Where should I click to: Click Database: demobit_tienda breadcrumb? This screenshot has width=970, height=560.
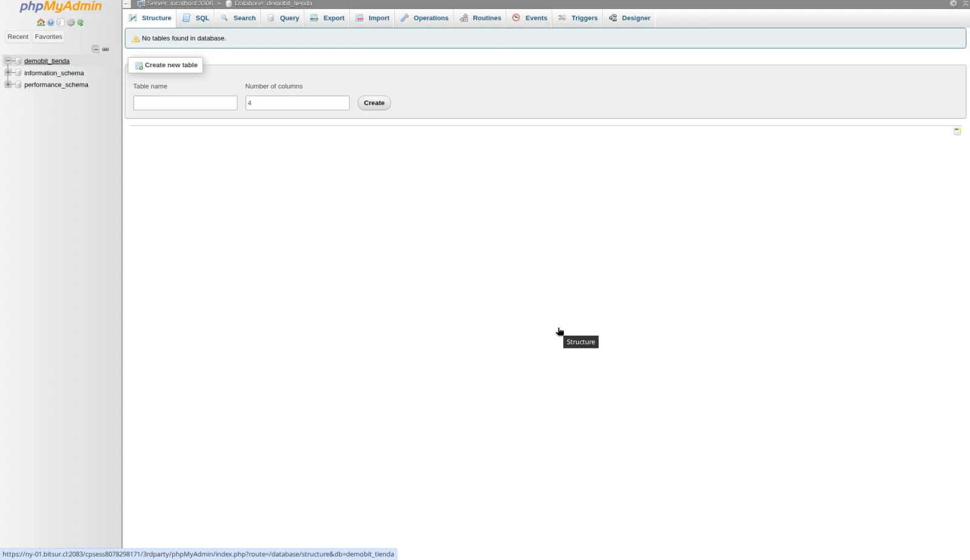pos(273,4)
